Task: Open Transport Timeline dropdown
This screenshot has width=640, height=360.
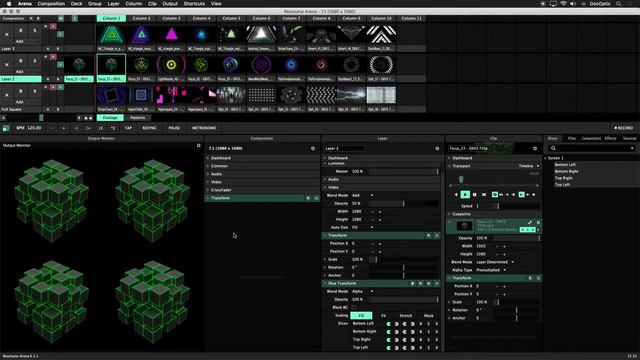Action: click(x=529, y=166)
